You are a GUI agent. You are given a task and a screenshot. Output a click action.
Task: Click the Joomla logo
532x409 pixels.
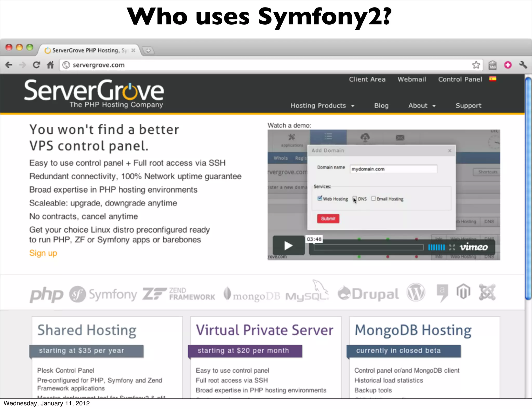coord(487,292)
